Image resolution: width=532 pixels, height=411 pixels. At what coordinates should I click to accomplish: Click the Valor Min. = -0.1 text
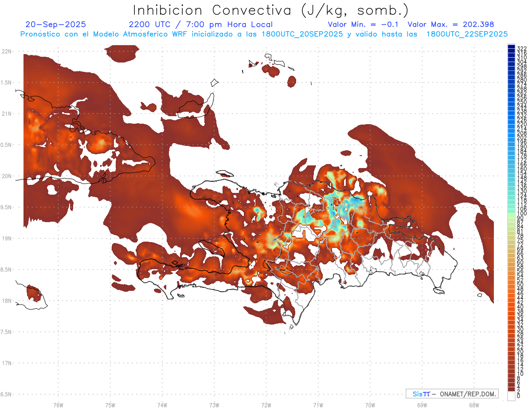364,24
